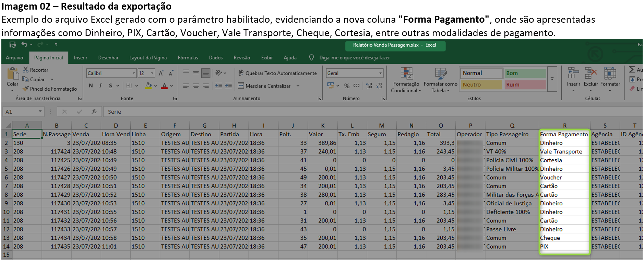Open Formatar como Tabela
Screen dimensions: 644x262
click(x=441, y=80)
